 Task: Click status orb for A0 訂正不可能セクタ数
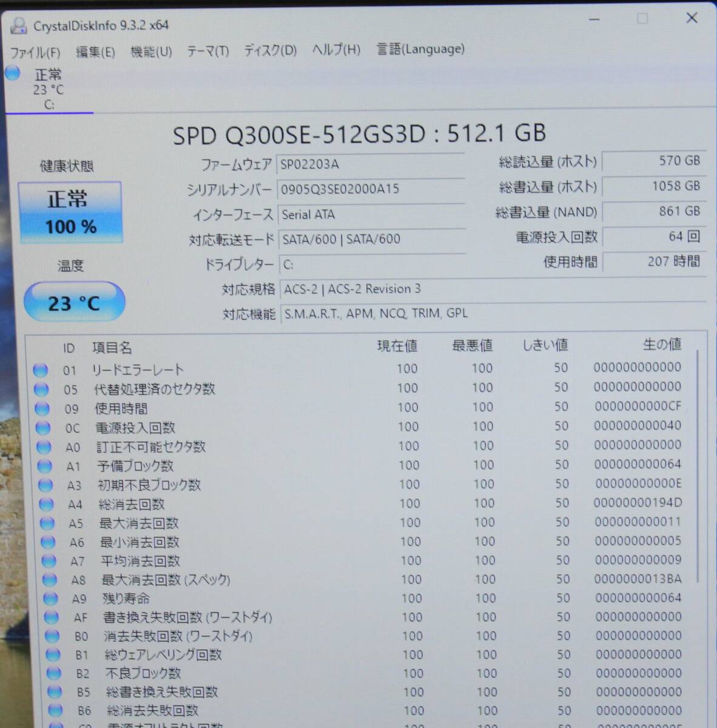(44, 447)
